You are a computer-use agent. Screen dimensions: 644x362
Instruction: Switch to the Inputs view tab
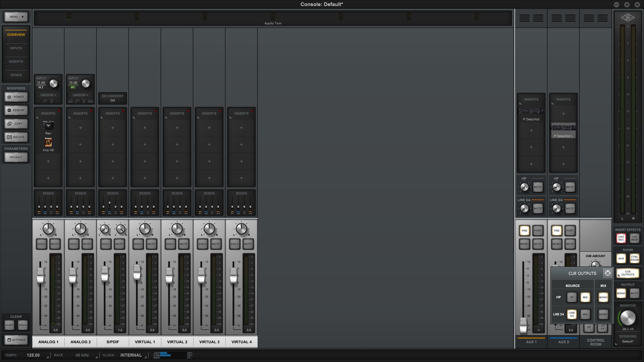[x=16, y=48]
